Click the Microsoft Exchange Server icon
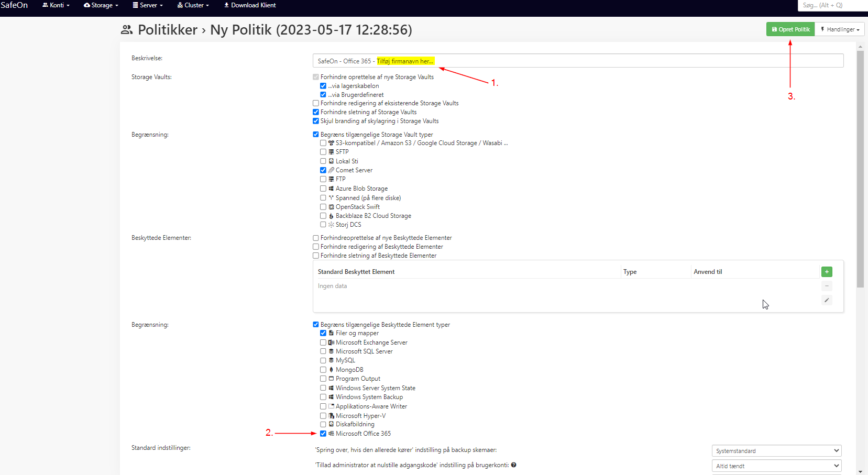 [331, 343]
